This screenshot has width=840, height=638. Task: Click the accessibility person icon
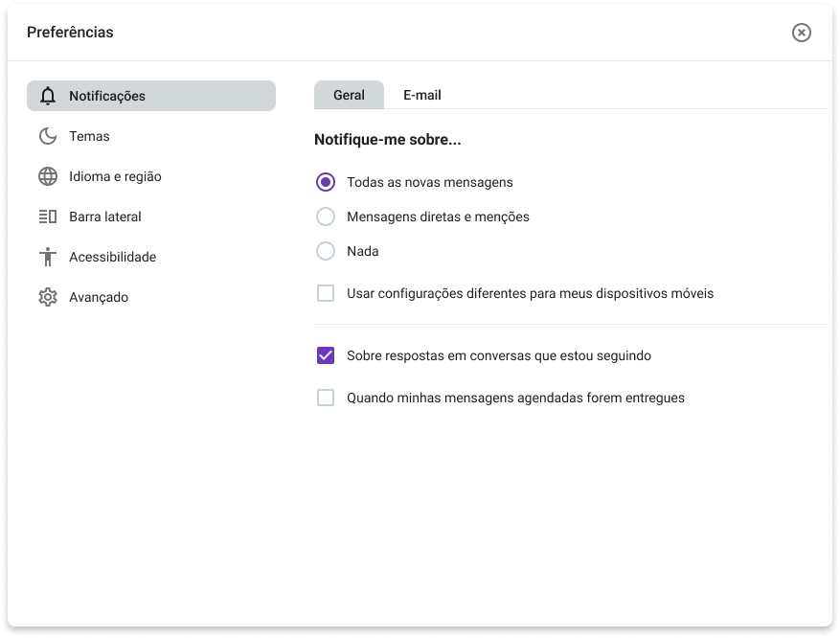(48, 257)
